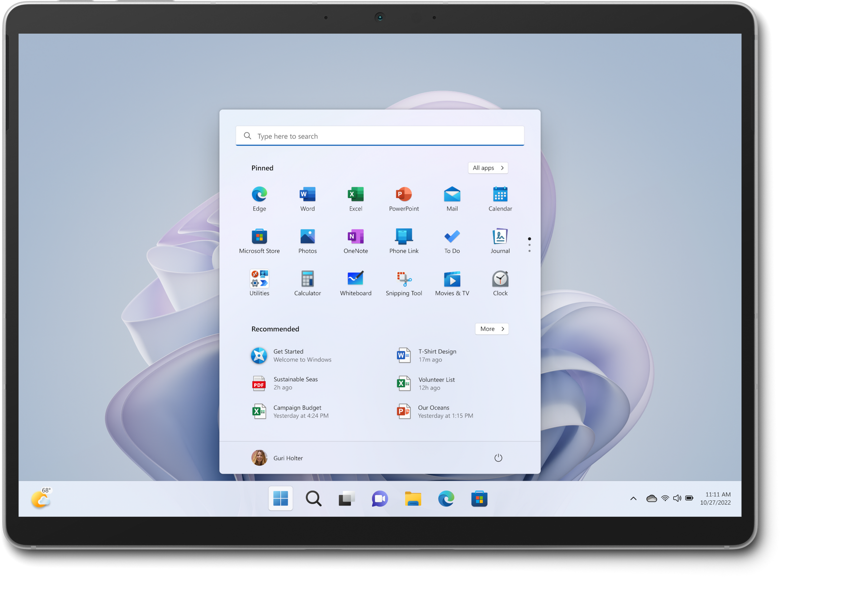
Task: Launch the Phone Link app
Action: coord(403,241)
